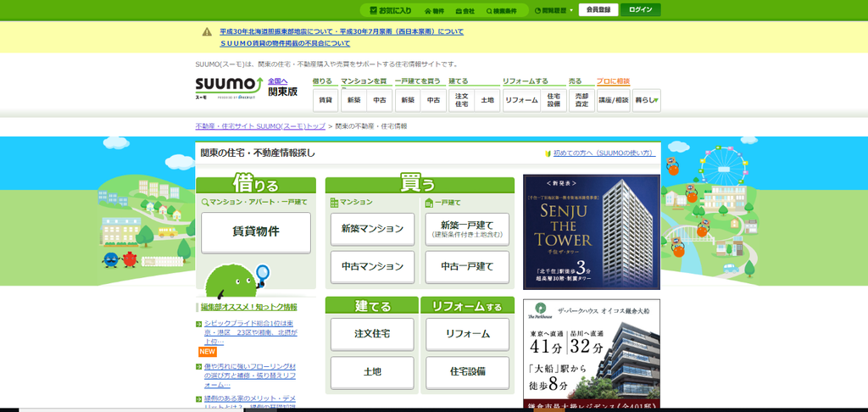This screenshot has width=868, height=412.
Task: Select 売却査定 under 売る in header
Action: tap(581, 101)
